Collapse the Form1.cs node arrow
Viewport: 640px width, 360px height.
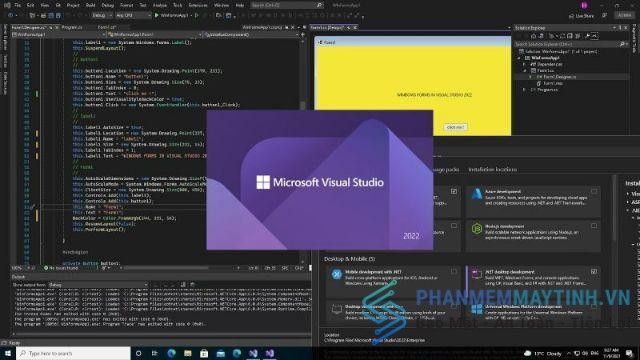point(525,71)
